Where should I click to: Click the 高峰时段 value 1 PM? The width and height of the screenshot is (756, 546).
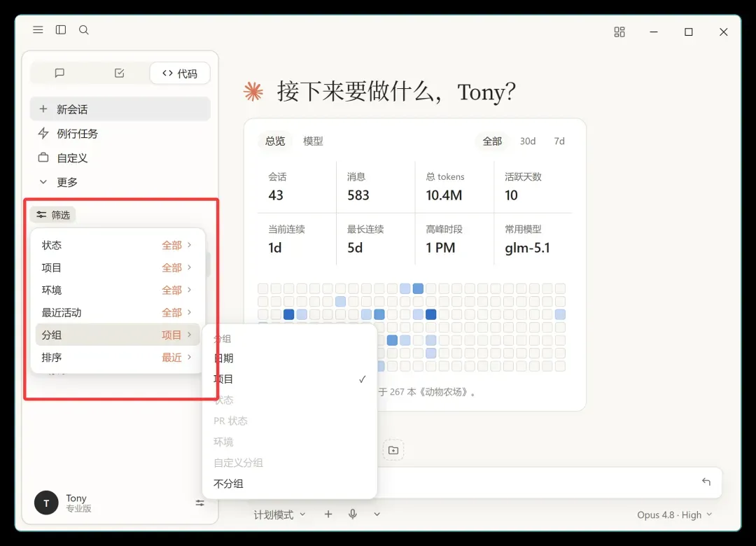441,248
